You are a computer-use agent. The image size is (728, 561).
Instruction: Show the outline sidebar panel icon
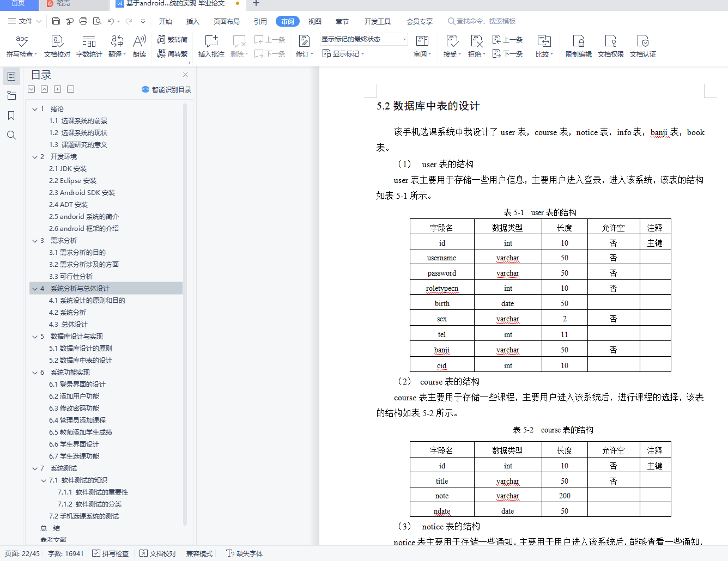click(11, 76)
